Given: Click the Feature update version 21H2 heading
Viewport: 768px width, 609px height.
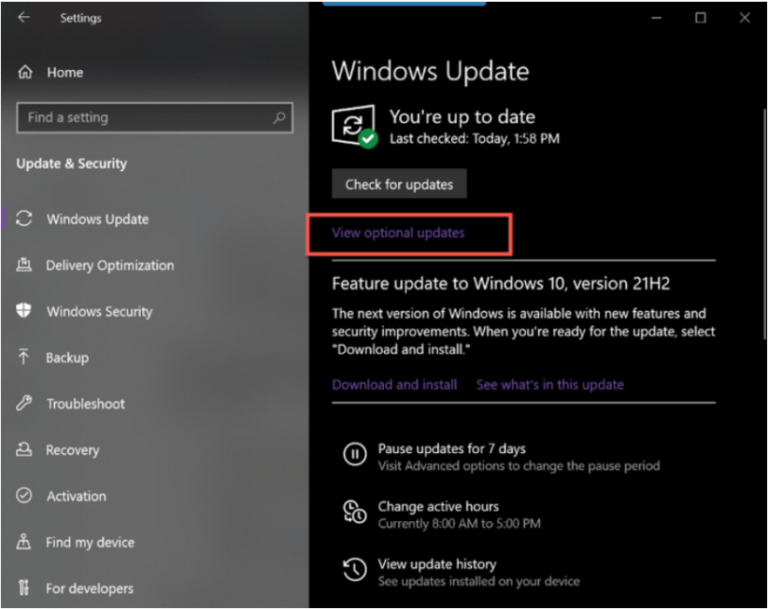Looking at the screenshot, I should coord(501,284).
